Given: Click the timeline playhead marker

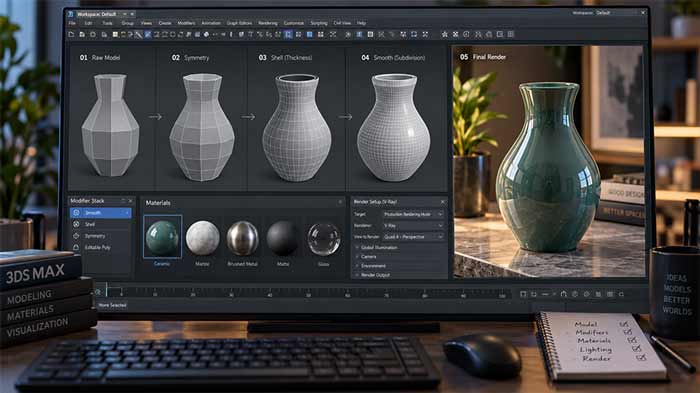Looking at the screenshot, I should click(x=106, y=290).
